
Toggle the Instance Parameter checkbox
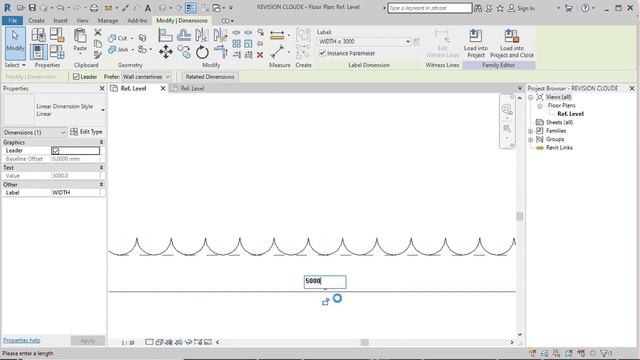322,53
